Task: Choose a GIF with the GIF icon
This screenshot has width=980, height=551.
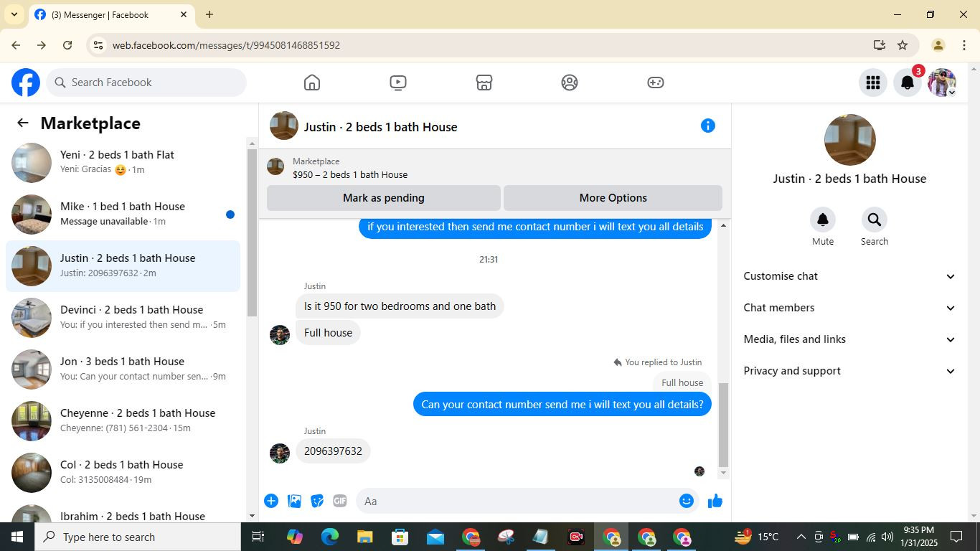Action: click(x=340, y=501)
